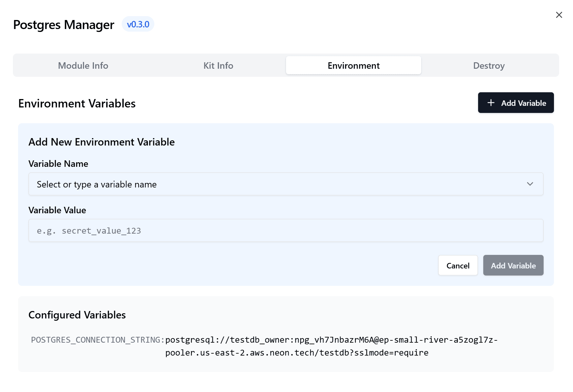Click the v0.3.0 version badge
Viewport: 573px width, 392px height.
coord(138,24)
